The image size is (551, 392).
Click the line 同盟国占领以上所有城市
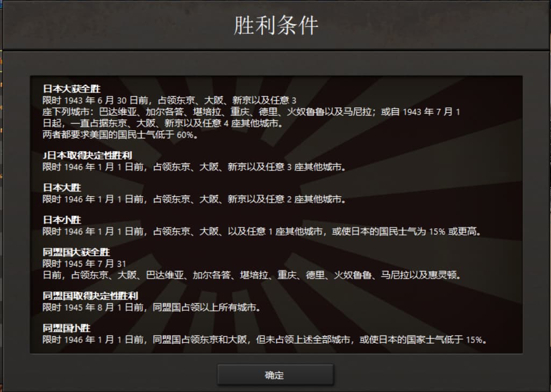(152, 307)
